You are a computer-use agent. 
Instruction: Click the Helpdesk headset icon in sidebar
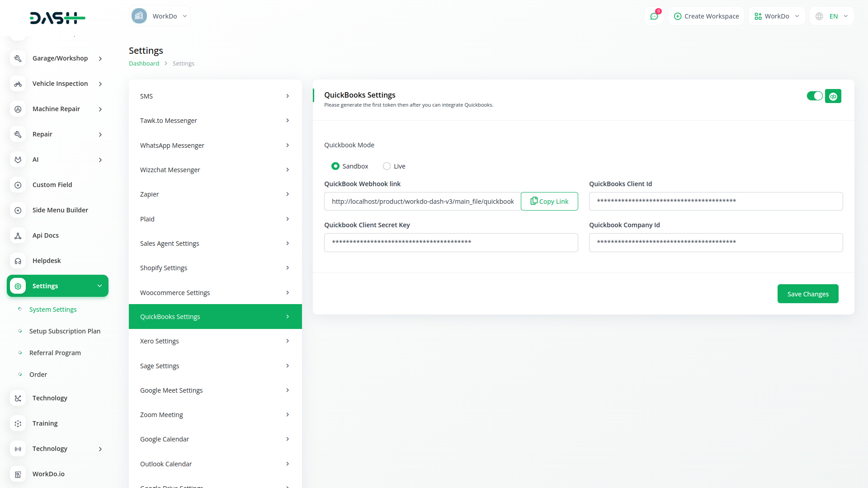[18, 261]
